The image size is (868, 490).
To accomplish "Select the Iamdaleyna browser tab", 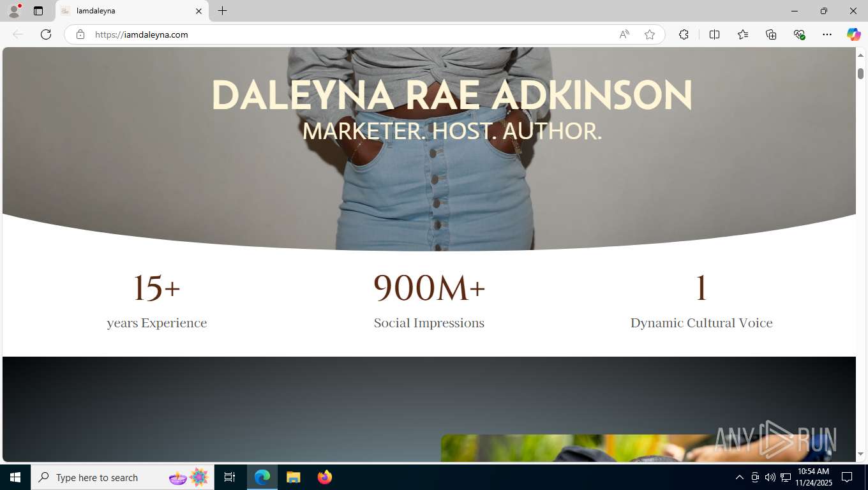I will [131, 11].
